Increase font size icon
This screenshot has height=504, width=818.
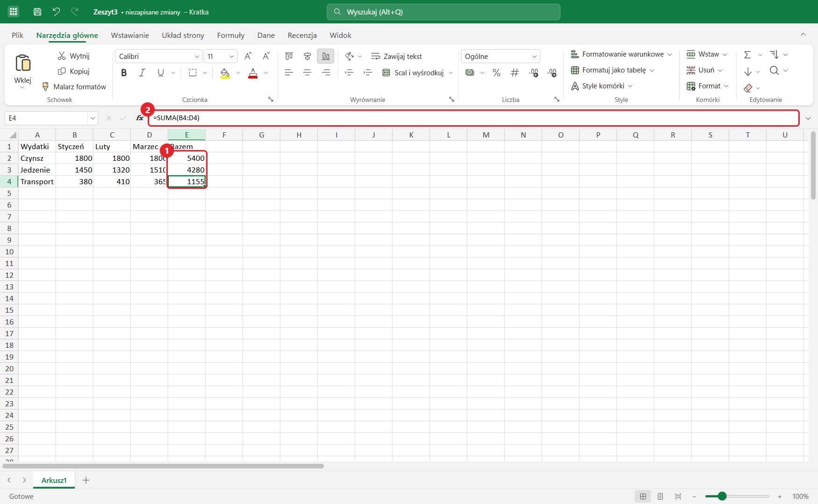click(248, 56)
